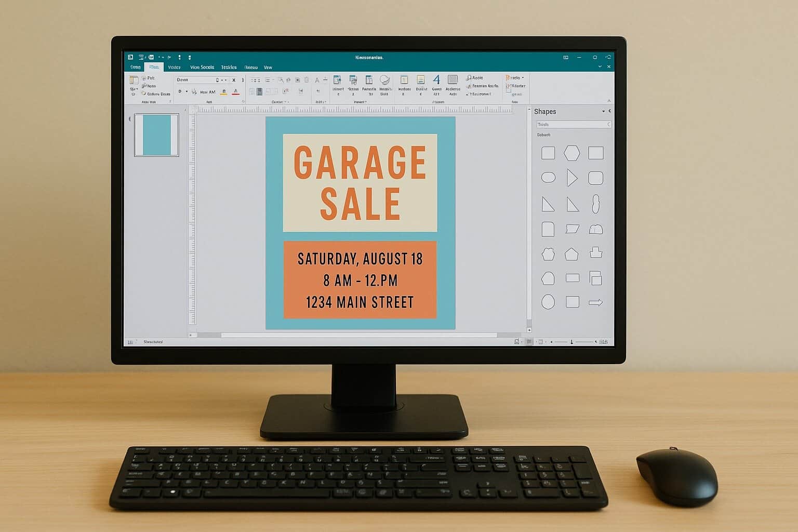798x532 pixels.
Task: Click the globe icon in the ribbon
Action: [x=384, y=80]
